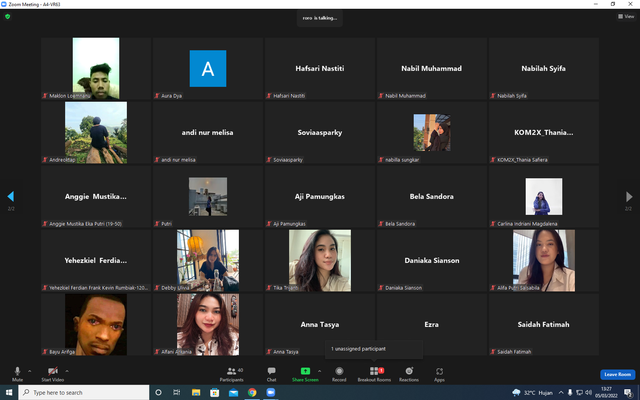
Task: Select the Bela Sandora participant tile
Action: point(431,196)
